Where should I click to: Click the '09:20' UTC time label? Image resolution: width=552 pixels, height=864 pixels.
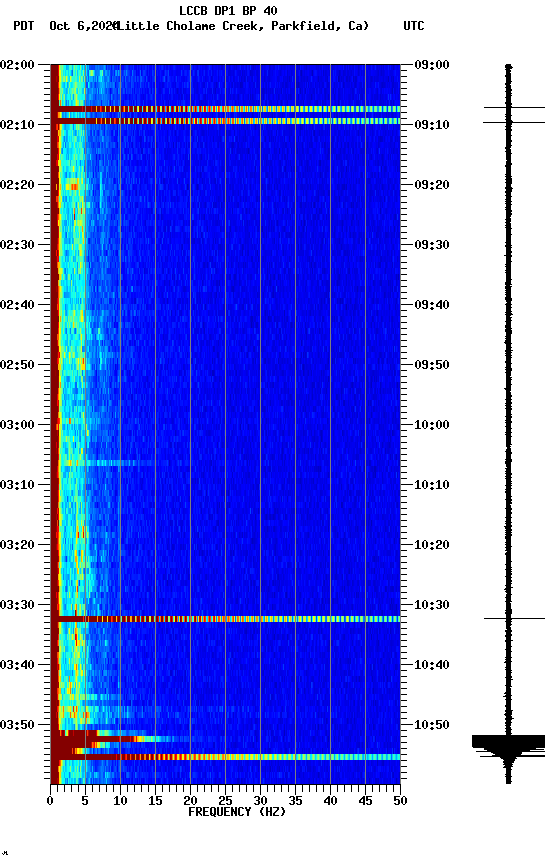click(x=432, y=185)
